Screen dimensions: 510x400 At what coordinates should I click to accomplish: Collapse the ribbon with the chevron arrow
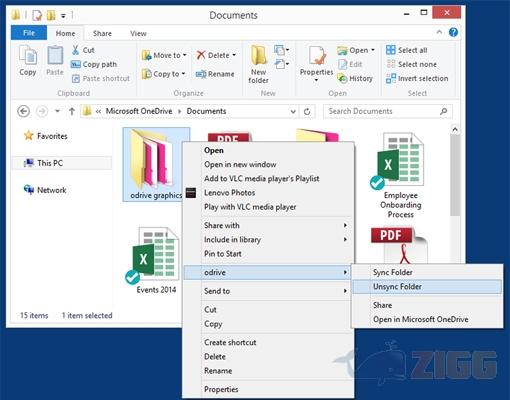pyautogui.click(x=439, y=32)
